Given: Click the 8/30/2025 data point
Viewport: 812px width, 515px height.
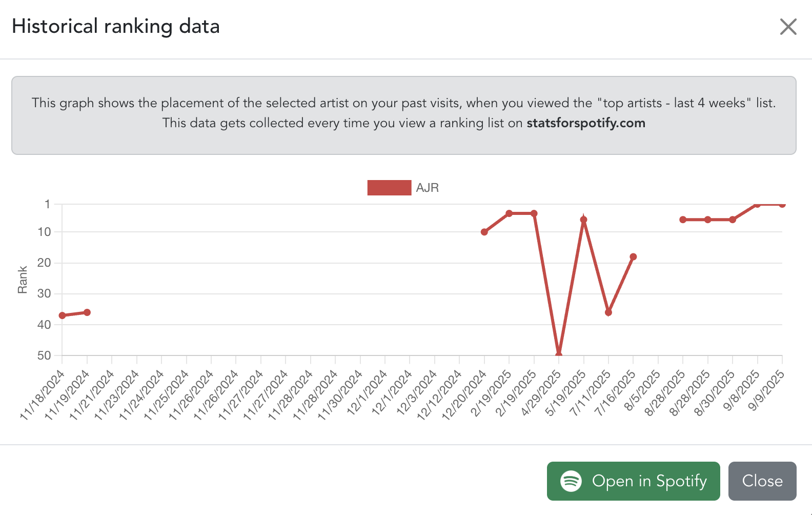Looking at the screenshot, I should (733, 220).
